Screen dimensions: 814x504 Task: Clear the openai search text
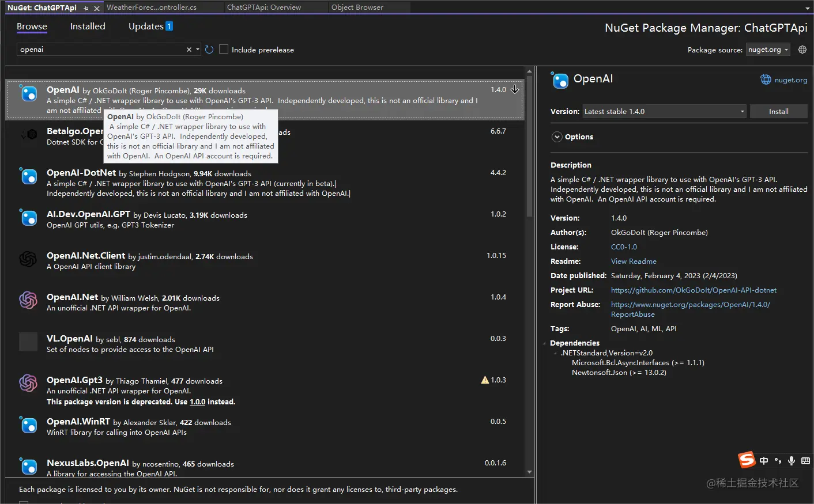point(189,50)
